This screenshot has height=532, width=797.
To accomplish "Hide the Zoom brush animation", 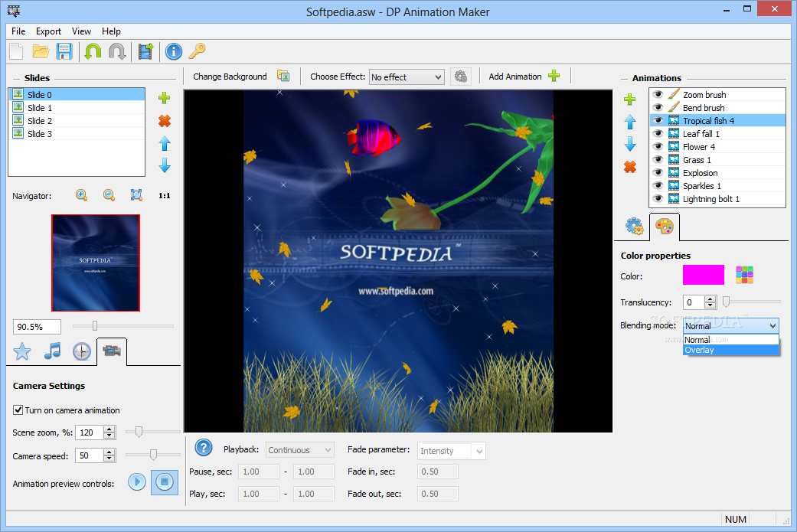I will (x=658, y=94).
